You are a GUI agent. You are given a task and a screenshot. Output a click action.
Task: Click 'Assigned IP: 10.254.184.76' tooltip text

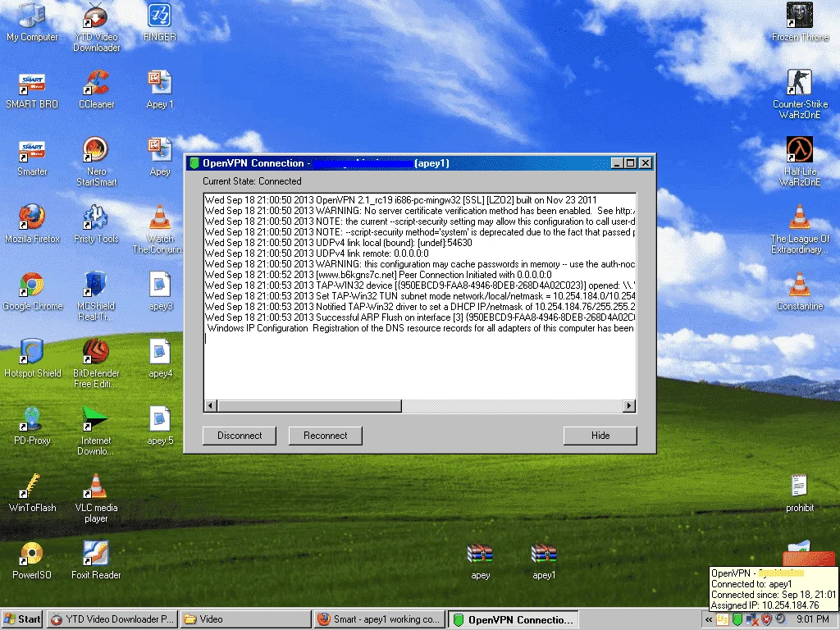pyautogui.click(x=765, y=605)
